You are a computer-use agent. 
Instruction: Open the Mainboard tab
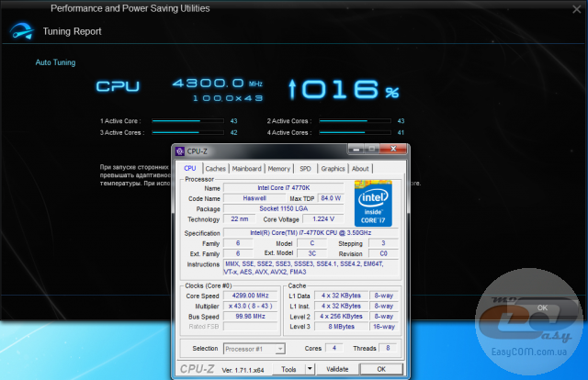[247, 169]
